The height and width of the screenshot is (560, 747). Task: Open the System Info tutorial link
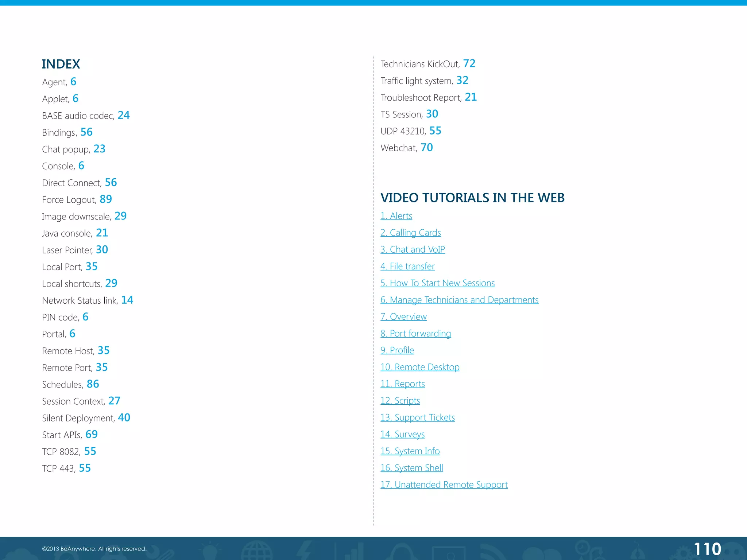coord(410,451)
